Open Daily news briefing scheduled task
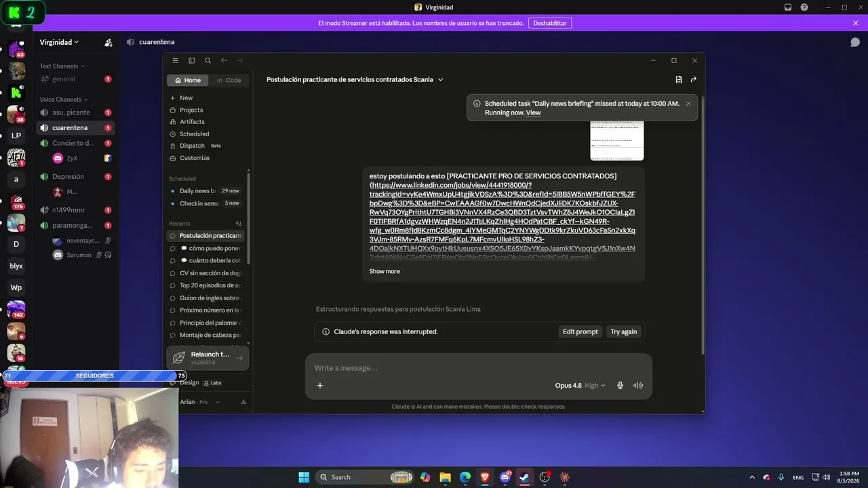Image resolution: width=868 pixels, height=488 pixels. 205,191
